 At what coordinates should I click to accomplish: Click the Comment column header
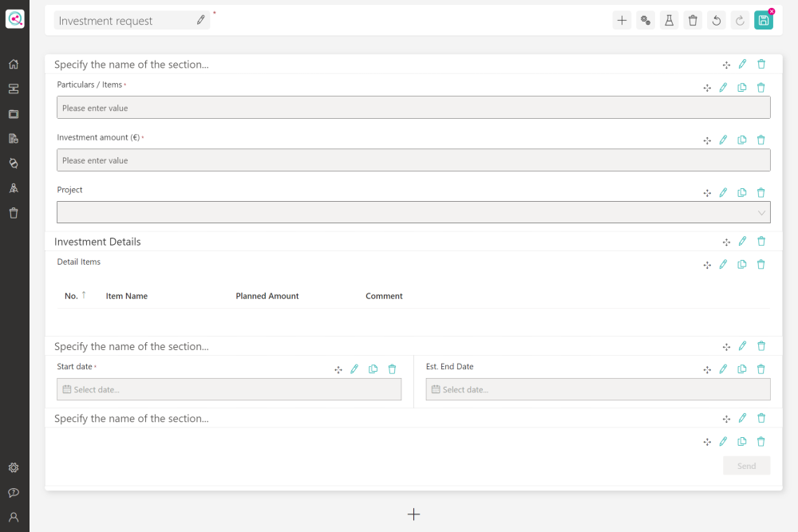pyautogui.click(x=384, y=296)
